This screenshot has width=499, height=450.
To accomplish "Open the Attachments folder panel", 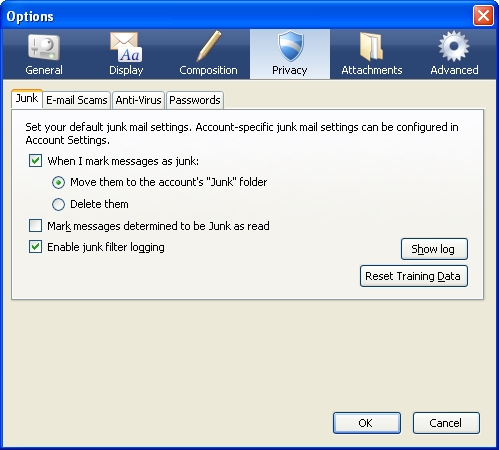I will tap(372, 54).
